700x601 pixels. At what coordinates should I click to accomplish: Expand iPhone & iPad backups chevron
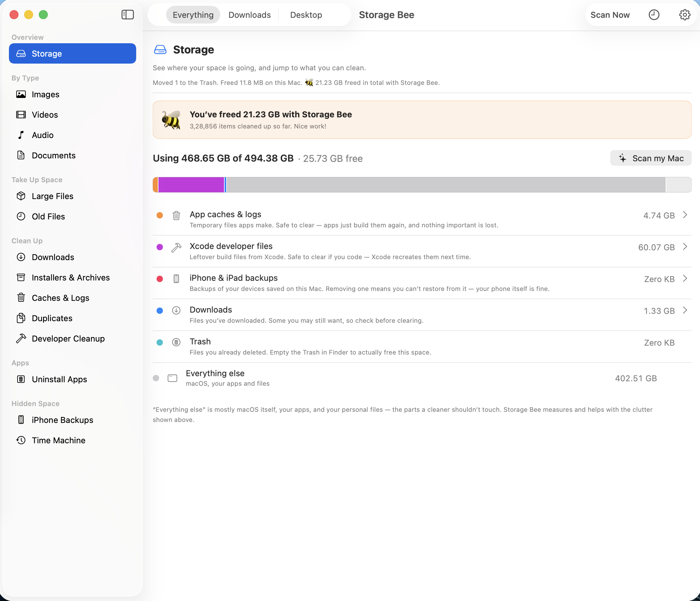pyautogui.click(x=685, y=279)
